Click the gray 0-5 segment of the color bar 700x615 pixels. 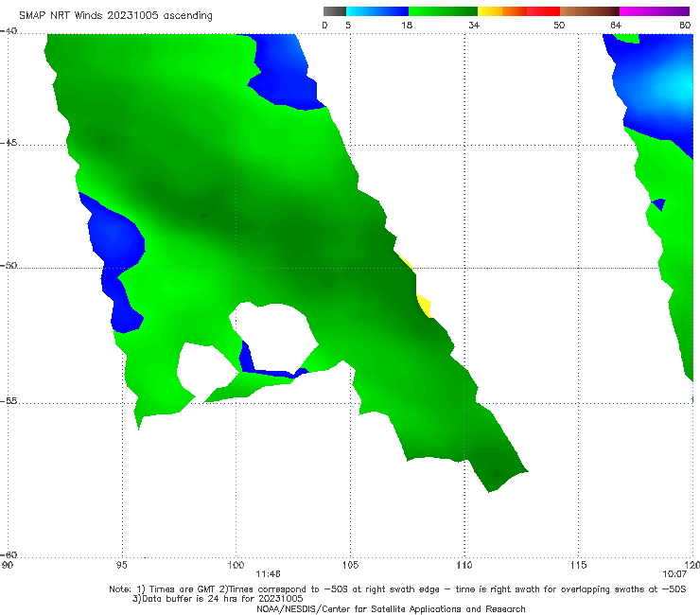pyautogui.click(x=335, y=11)
